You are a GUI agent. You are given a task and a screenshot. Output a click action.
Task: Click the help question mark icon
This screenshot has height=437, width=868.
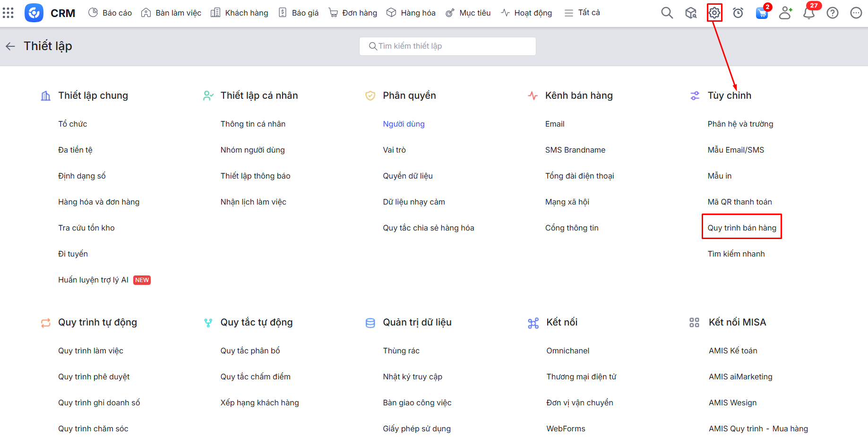833,13
